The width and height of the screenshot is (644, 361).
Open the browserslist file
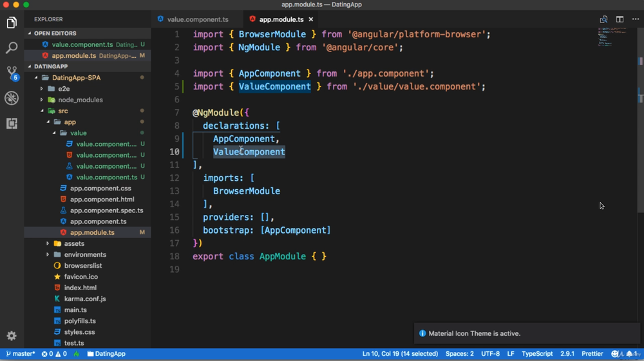pyautogui.click(x=88, y=266)
